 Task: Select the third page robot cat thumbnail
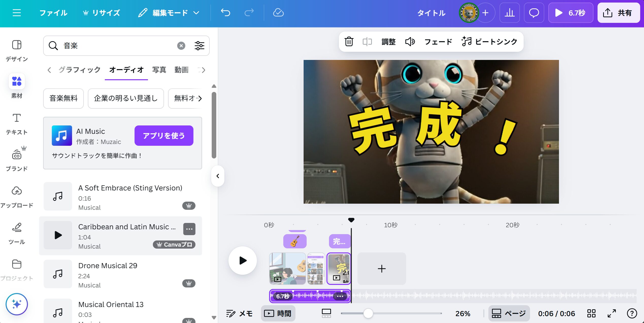(339, 268)
